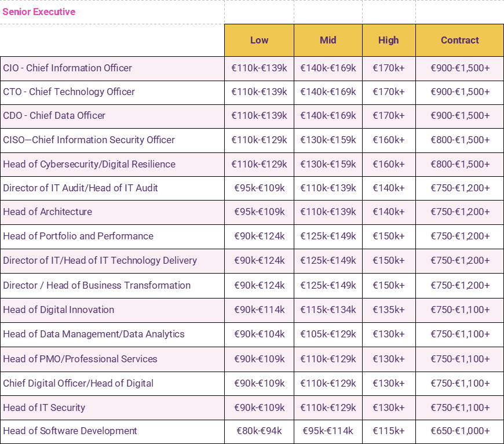Click the Contract column header
This screenshot has height=444, width=504.
click(x=459, y=40)
